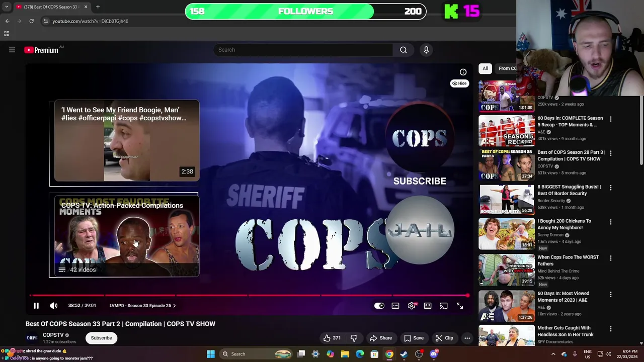Viewport: 644px width, 362px height.
Task: Click the round COPS channel end-screen logo
Action: (420, 138)
